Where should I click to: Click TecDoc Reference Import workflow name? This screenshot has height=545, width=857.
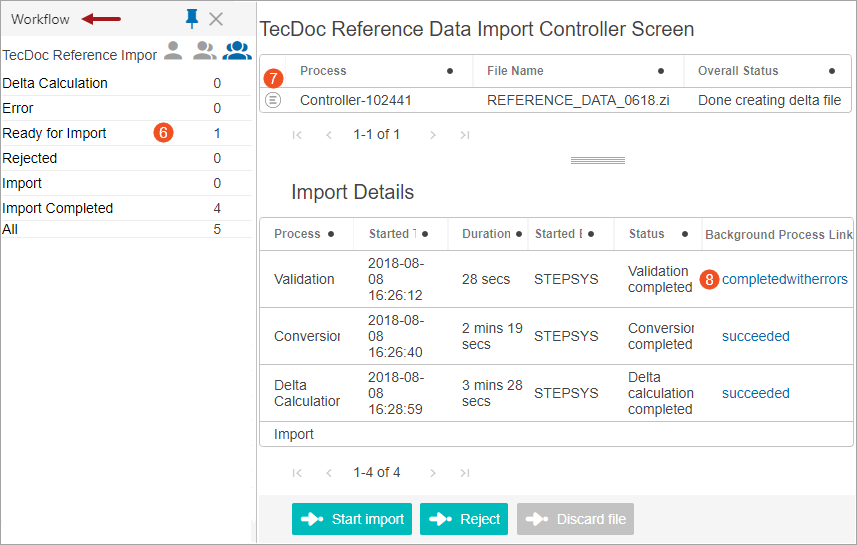pyautogui.click(x=80, y=55)
